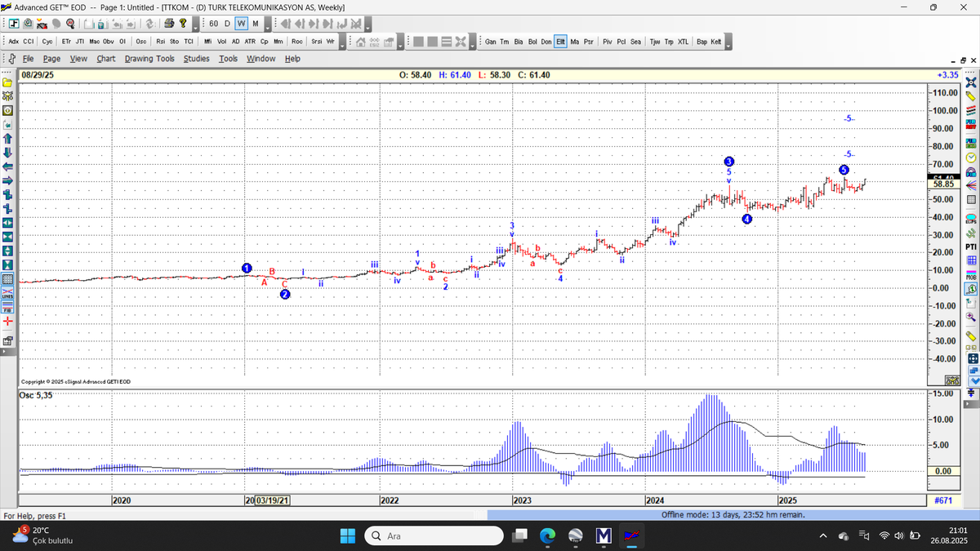Click the Adx indicator button
The height and width of the screenshot is (551, 980).
coord(14,40)
